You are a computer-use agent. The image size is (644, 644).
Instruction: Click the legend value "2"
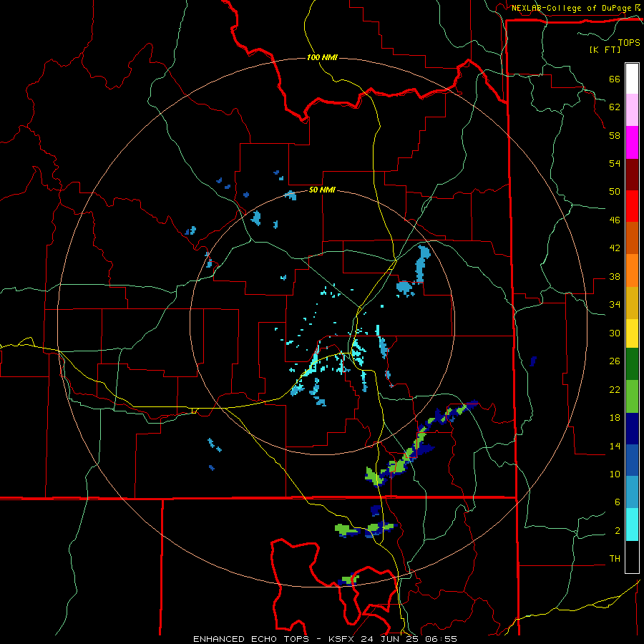pos(618,531)
